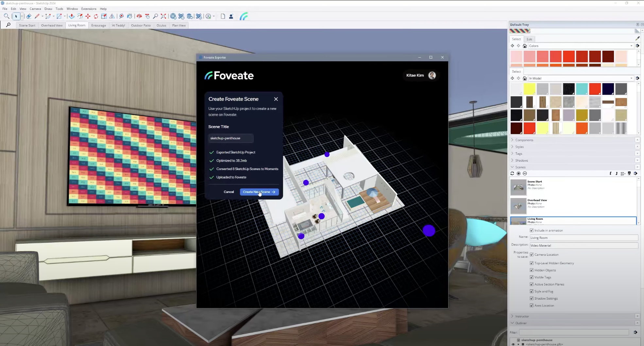Click Cancel in Foveate dialog
The height and width of the screenshot is (346, 644).
(229, 192)
